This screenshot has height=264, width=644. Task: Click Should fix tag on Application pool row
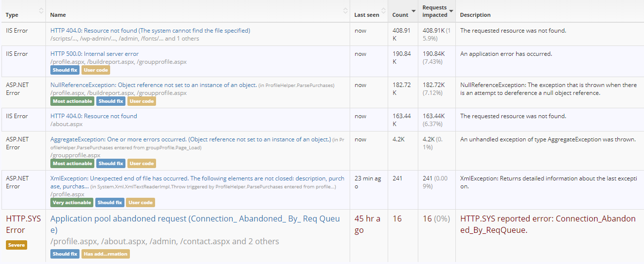(x=64, y=254)
